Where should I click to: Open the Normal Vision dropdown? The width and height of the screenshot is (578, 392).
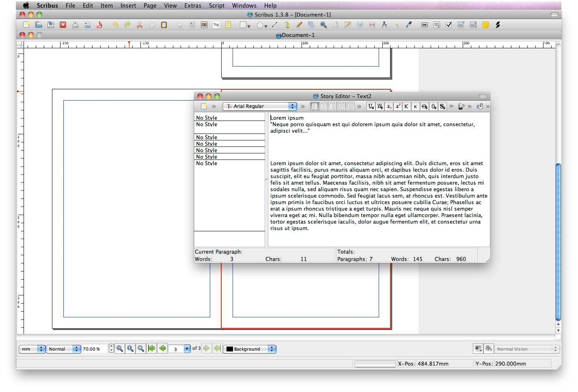coord(527,349)
